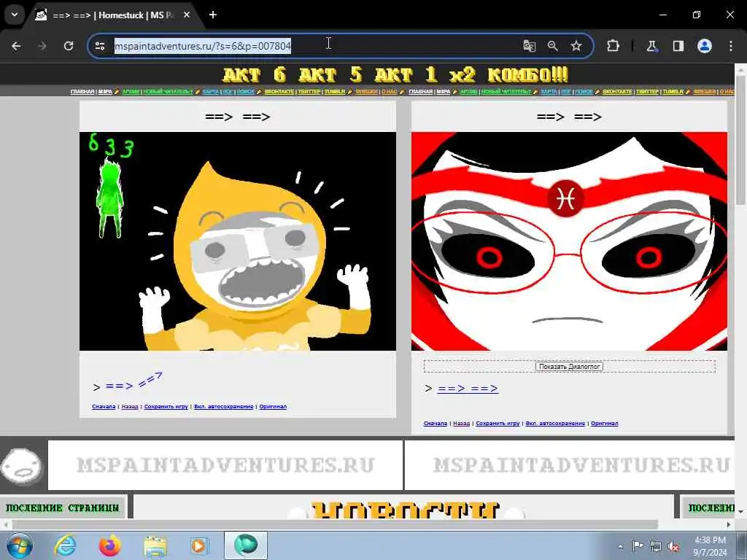747x560 pixels.
Task: Open ГЛАВНАЯ link in right navigation bar
Action: click(x=421, y=91)
